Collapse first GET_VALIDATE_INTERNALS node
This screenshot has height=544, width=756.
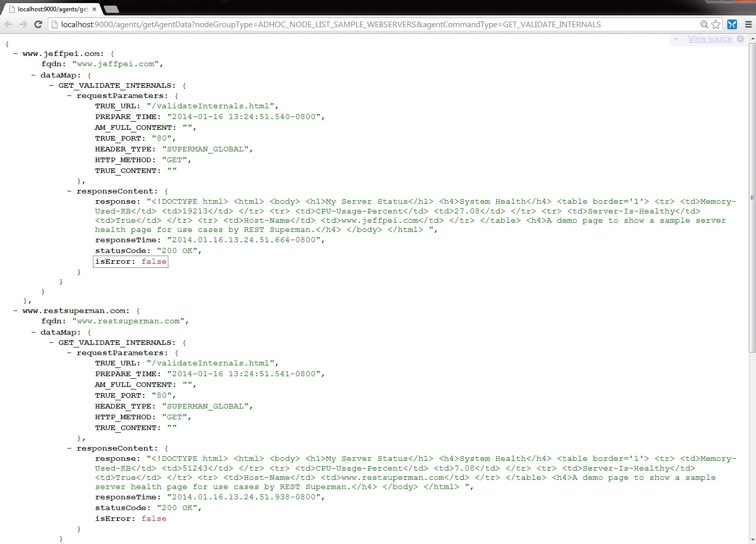(x=51, y=85)
